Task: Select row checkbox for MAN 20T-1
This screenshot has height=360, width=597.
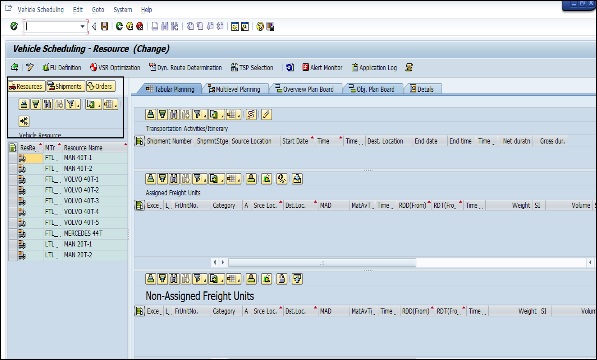Action: (13, 244)
